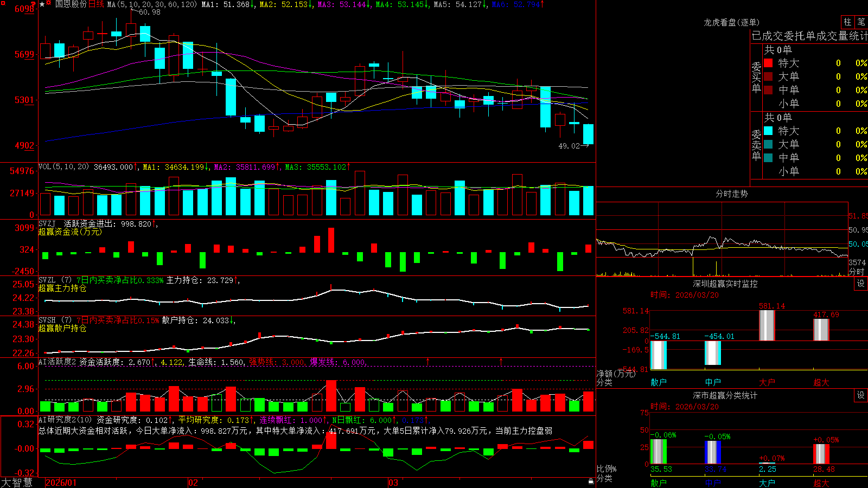Click the 小单 row under 委买单
The image size is (868, 488).
815,104
